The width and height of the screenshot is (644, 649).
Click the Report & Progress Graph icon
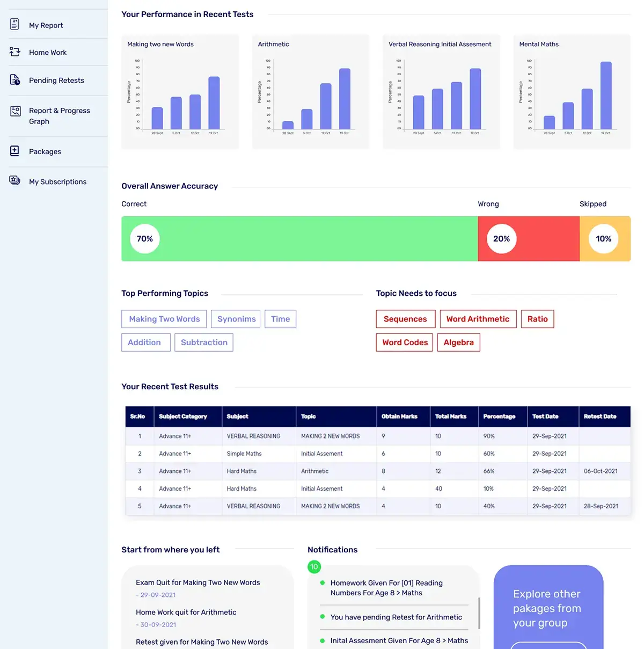pyautogui.click(x=16, y=111)
